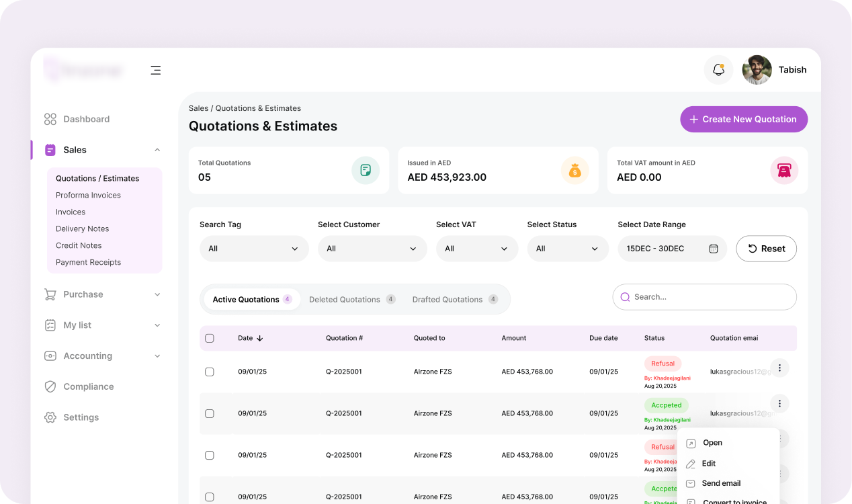Open three-dot menu for Accpeted second row
Image resolution: width=852 pixels, height=504 pixels.
click(x=779, y=403)
